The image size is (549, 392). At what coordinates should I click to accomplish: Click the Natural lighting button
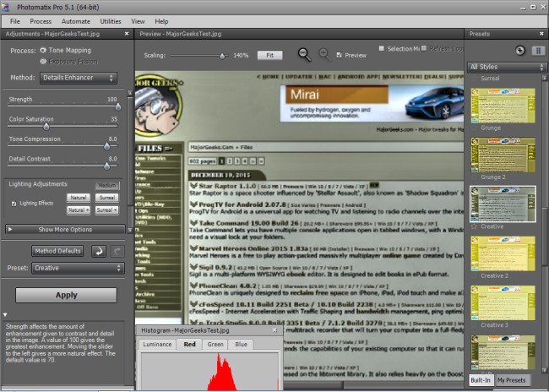pos(78,198)
